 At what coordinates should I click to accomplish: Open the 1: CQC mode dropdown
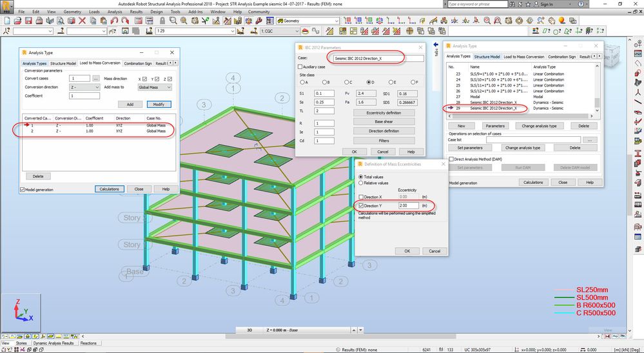point(280,31)
